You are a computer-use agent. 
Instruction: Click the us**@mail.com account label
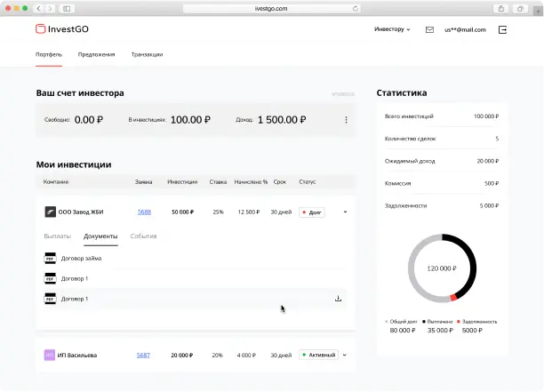465,30
